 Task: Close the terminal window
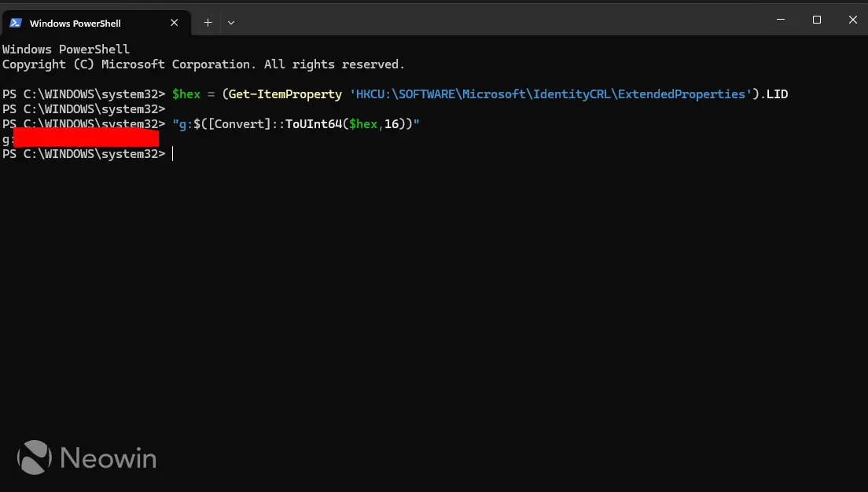click(852, 20)
